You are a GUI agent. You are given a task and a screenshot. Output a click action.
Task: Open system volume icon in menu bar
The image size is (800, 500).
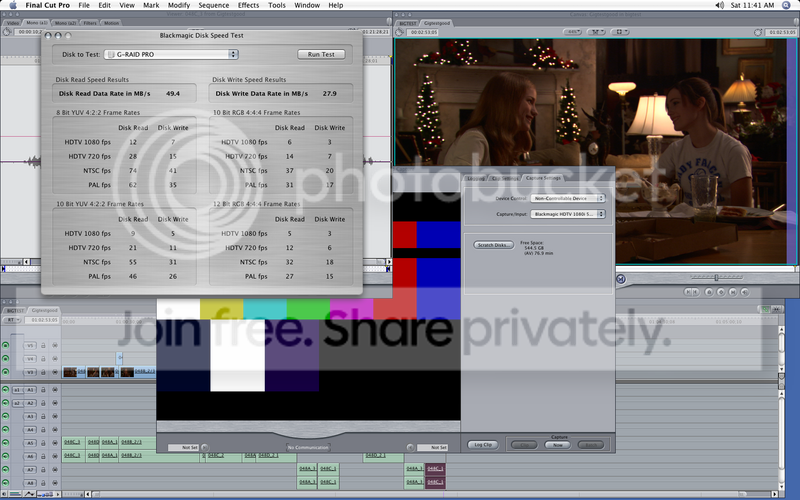pos(719,5)
